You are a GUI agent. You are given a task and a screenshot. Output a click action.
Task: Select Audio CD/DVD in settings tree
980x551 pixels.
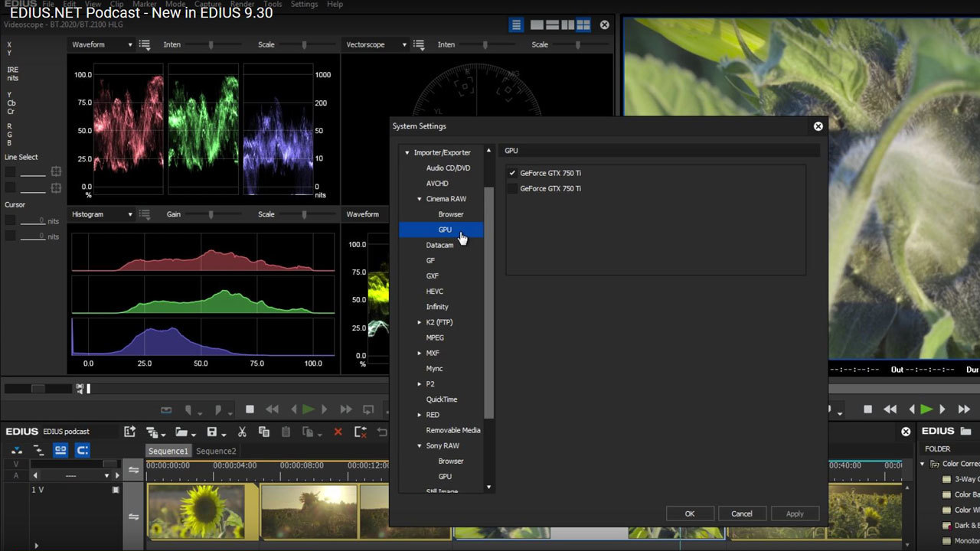[x=448, y=168]
